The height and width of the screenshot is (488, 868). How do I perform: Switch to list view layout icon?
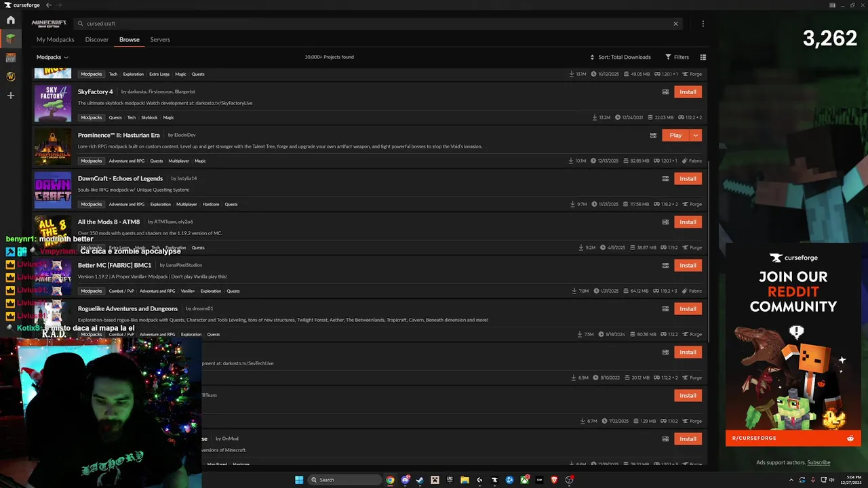click(703, 57)
